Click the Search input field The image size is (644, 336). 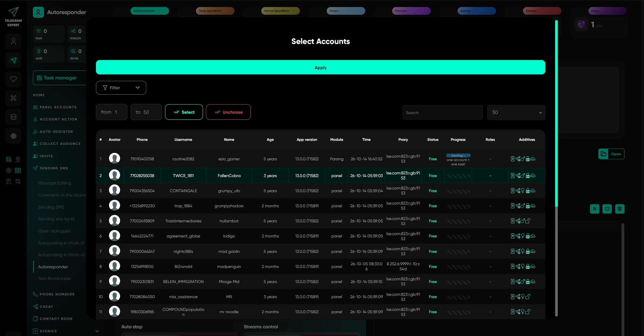click(x=443, y=112)
